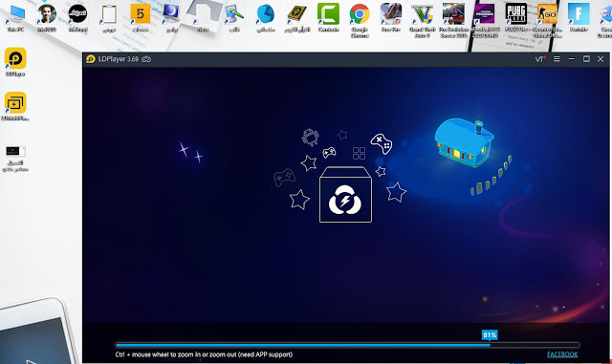Open Fortnite desktop shortcut

tap(579, 17)
